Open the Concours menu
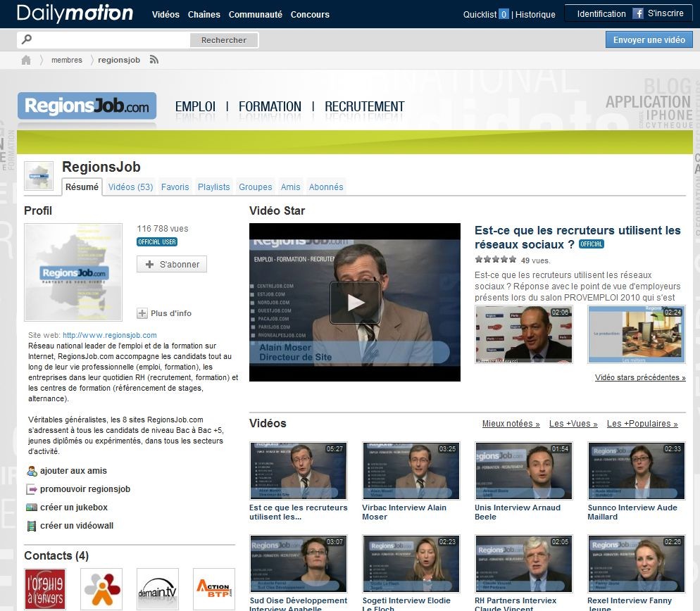This screenshot has width=700, height=611. [310, 14]
